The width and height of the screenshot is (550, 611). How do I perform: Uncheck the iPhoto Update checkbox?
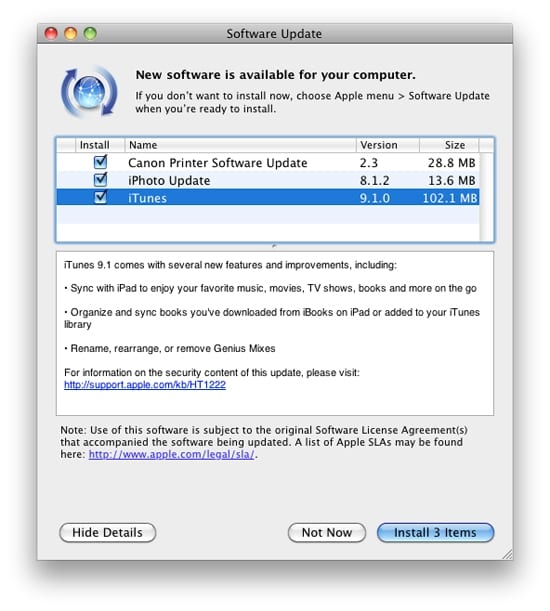coord(101,180)
